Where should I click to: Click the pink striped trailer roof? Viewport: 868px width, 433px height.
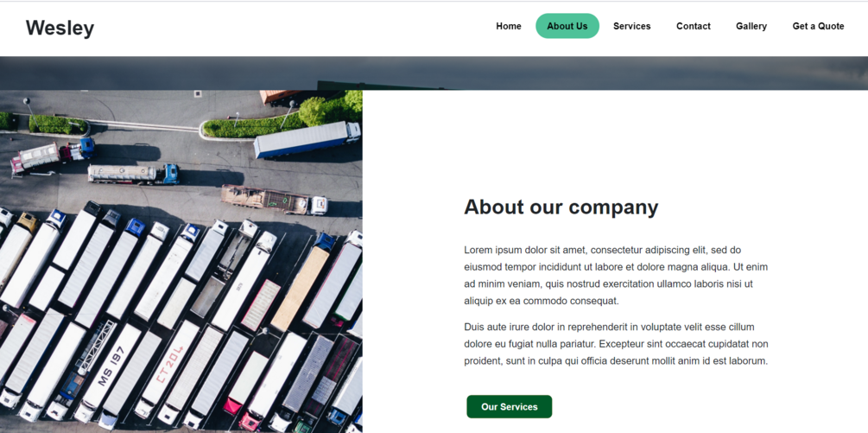[261, 304]
